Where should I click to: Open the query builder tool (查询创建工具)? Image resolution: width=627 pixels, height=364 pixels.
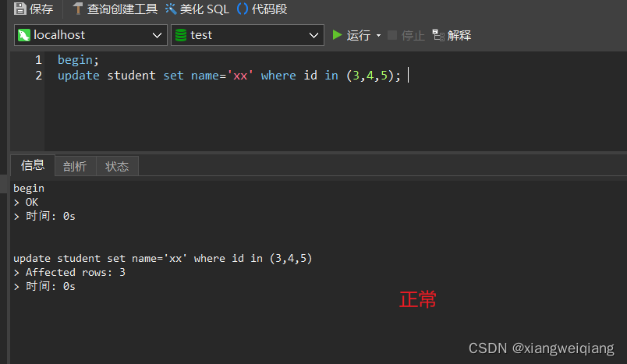(115, 9)
